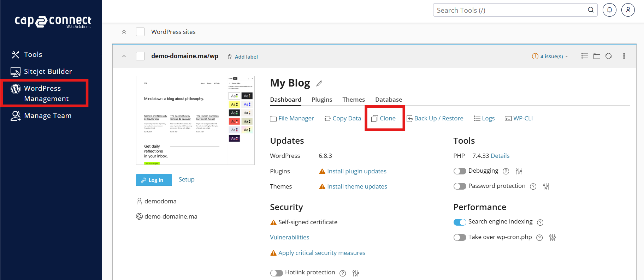Viewport: 644px width, 280px height.
Task: Click the Debugging help question mark
Action: 506,171
